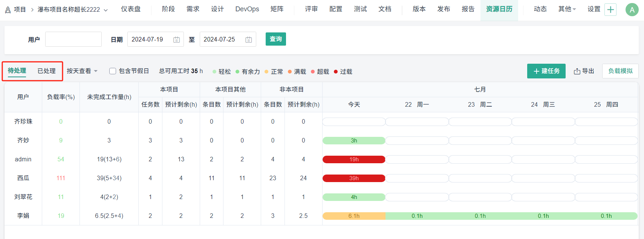Click the 建任务 create task button
This screenshot has width=644, height=239.
pyautogui.click(x=546, y=71)
